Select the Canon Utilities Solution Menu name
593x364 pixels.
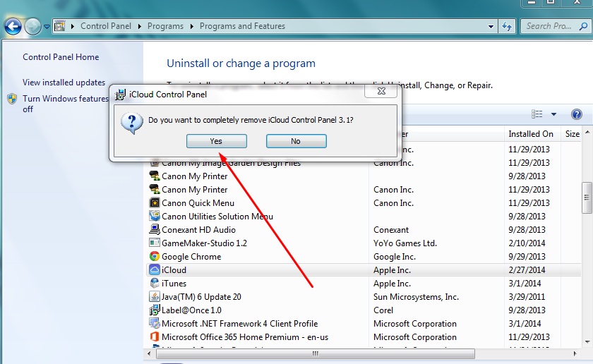pyautogui.click(x=217, y=216)
